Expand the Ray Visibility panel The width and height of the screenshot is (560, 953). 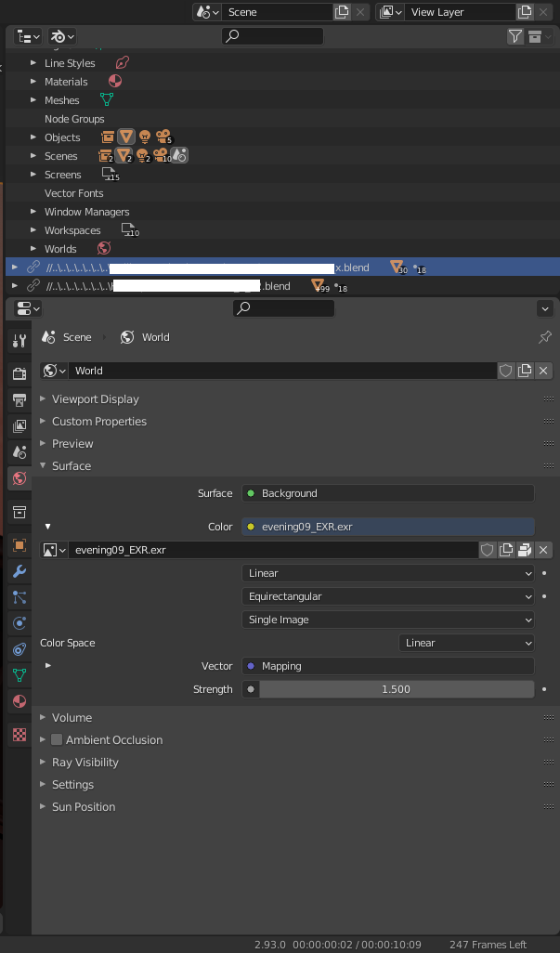coord(85,763)
